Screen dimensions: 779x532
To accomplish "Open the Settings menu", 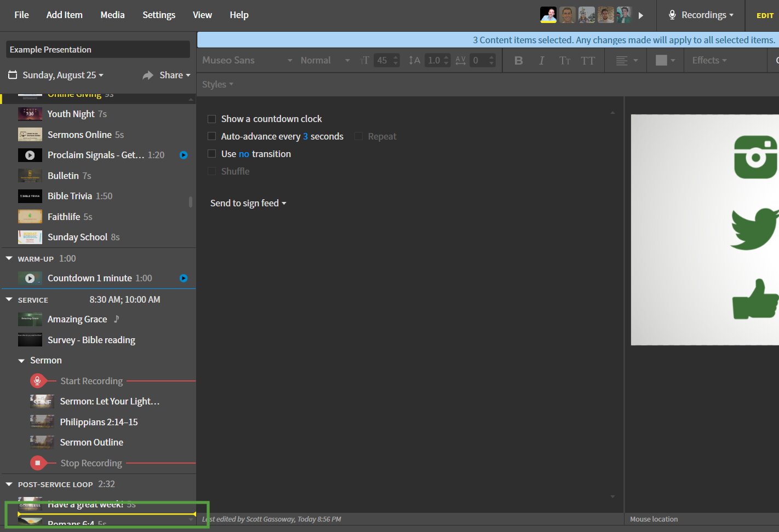I will click(159, 15).
